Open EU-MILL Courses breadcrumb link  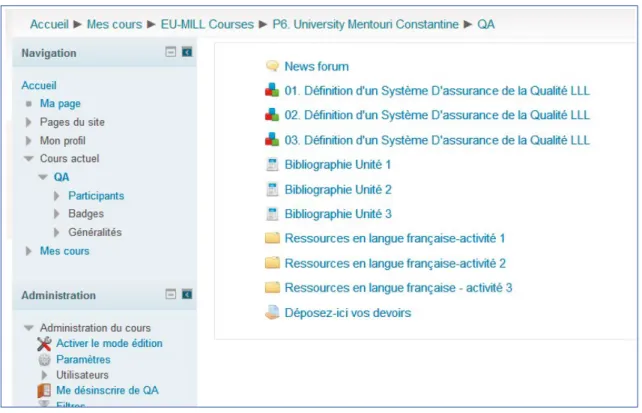207,24
